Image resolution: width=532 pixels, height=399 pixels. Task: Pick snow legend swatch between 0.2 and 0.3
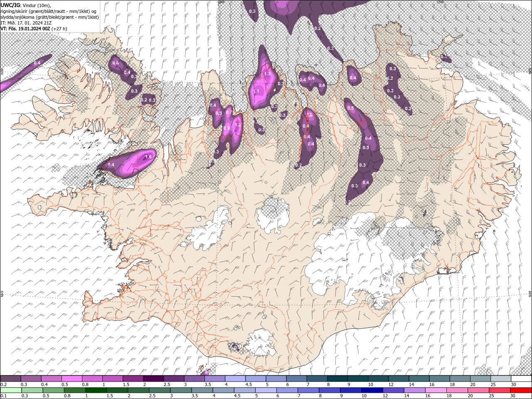(x=10, y=379)
